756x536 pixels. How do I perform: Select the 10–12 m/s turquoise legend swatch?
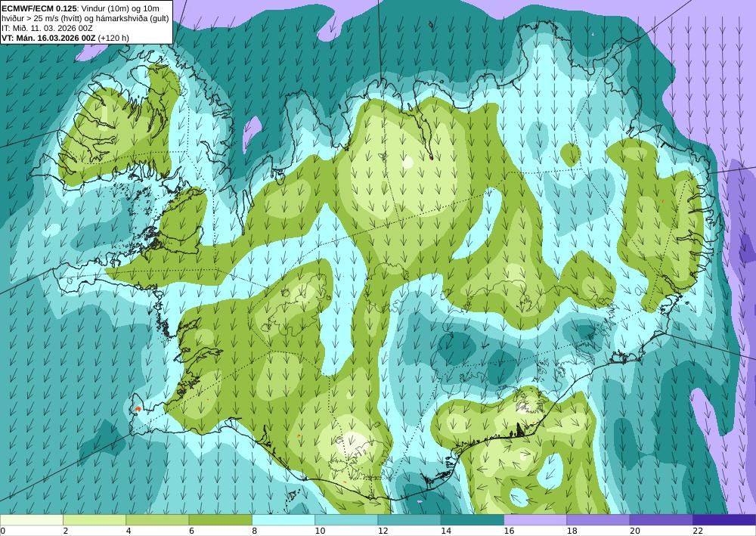click(x=346, y=520)
